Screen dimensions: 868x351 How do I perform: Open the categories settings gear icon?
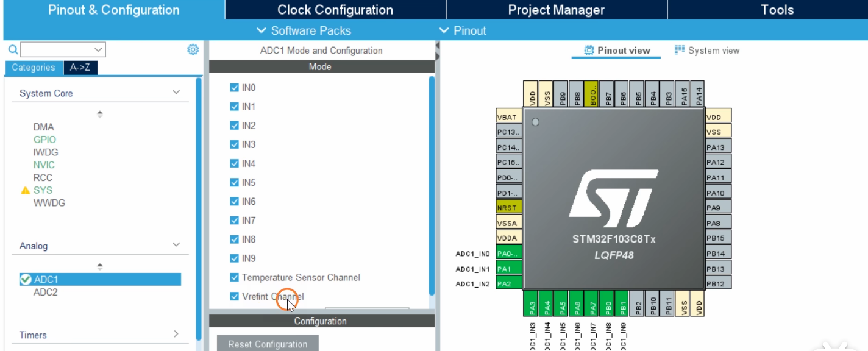193,49
